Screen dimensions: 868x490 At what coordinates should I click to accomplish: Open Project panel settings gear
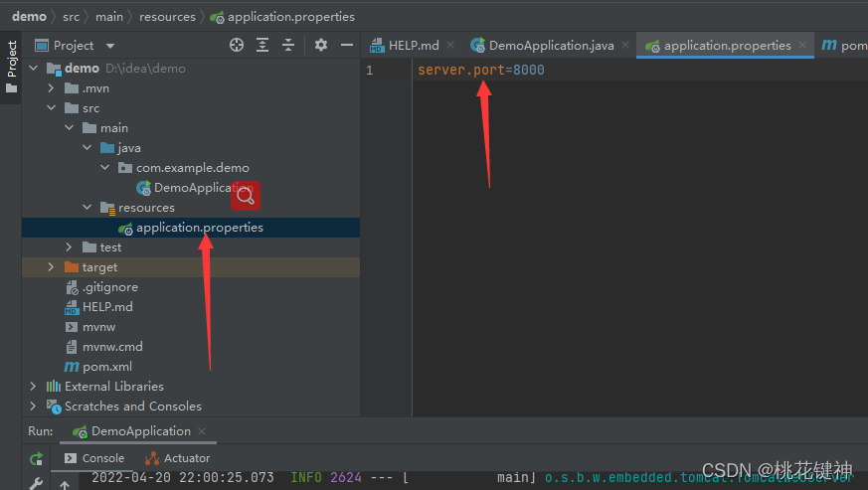[x=321, y=45]
